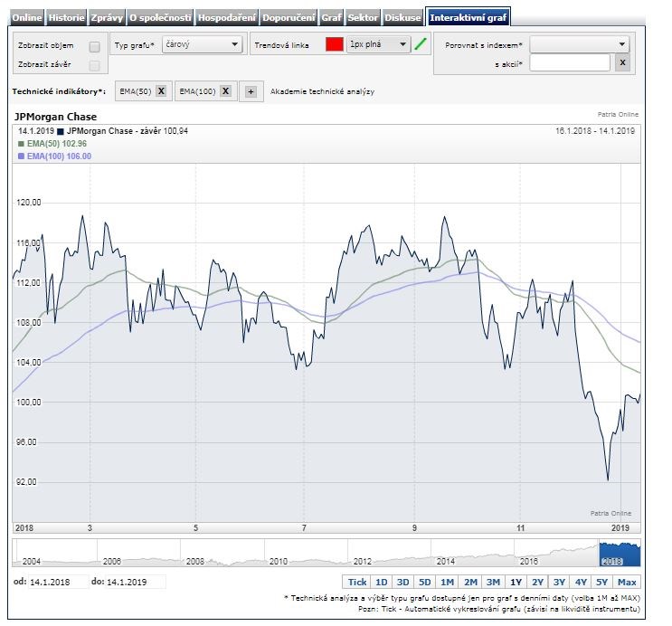
Task: Add a technical indicator with the plus button
Action: click(x=251, y=91)
